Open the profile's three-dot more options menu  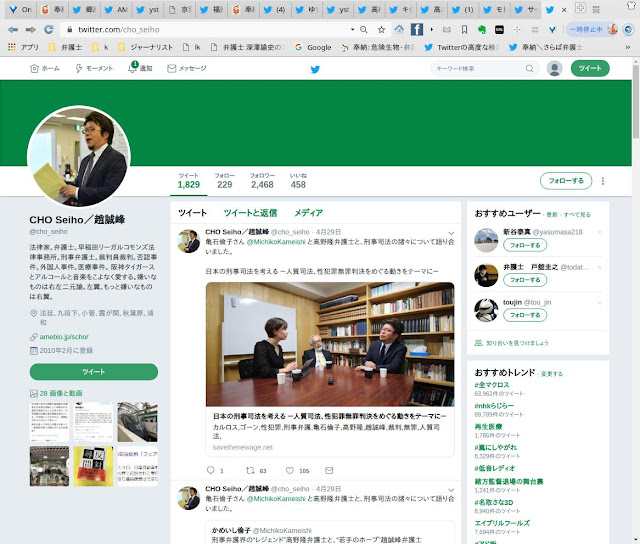[603, 181]
